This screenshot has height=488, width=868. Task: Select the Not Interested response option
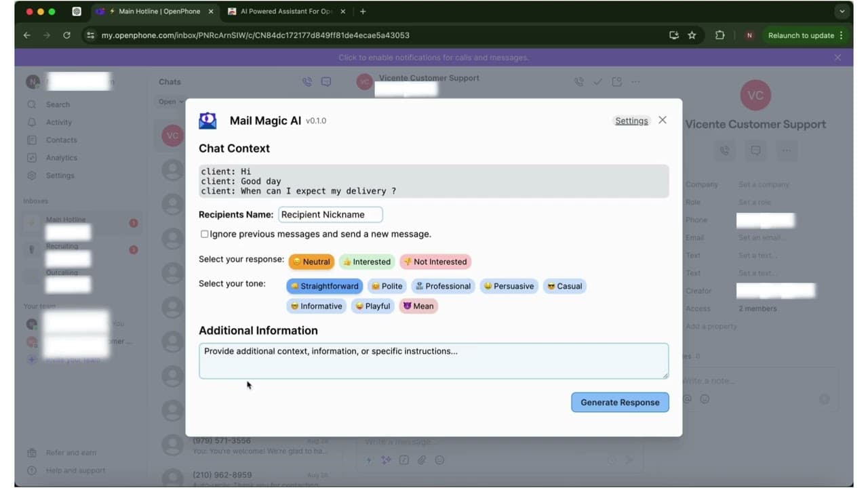[x=435, y=262]
